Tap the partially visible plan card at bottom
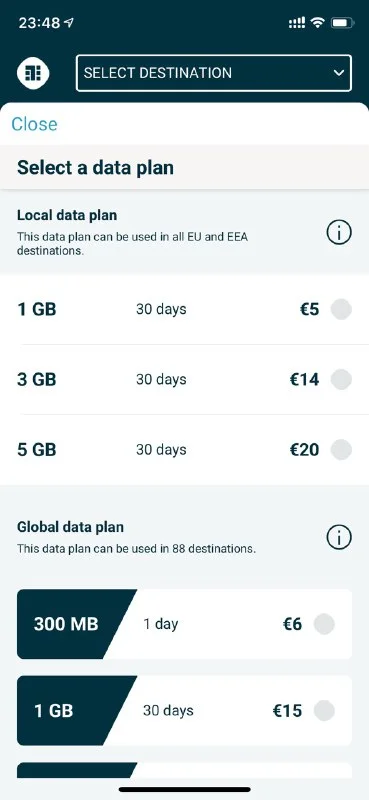Viewport: 369px width, 800px height. pyautogui.click(x=184, y=770)
